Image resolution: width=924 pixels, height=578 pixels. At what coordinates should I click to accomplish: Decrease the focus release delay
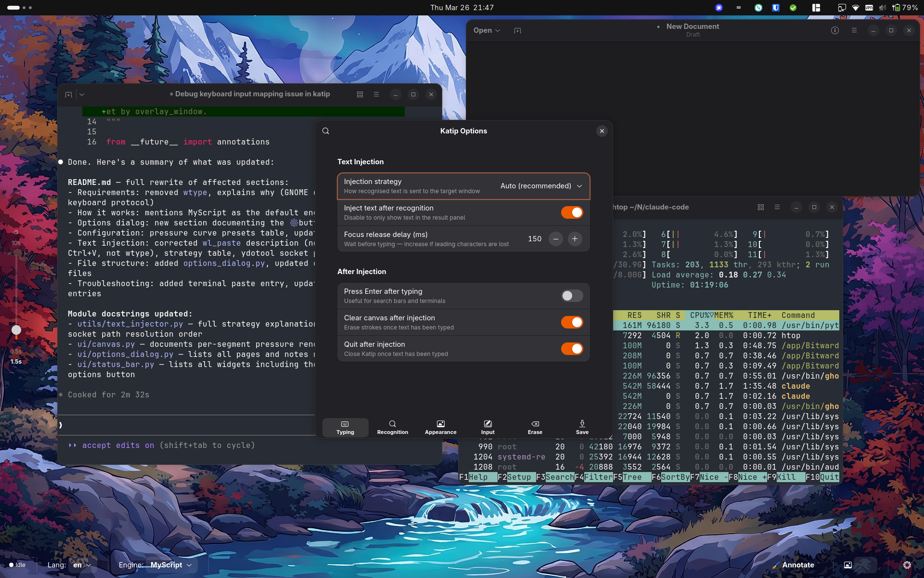click(555, 239)
